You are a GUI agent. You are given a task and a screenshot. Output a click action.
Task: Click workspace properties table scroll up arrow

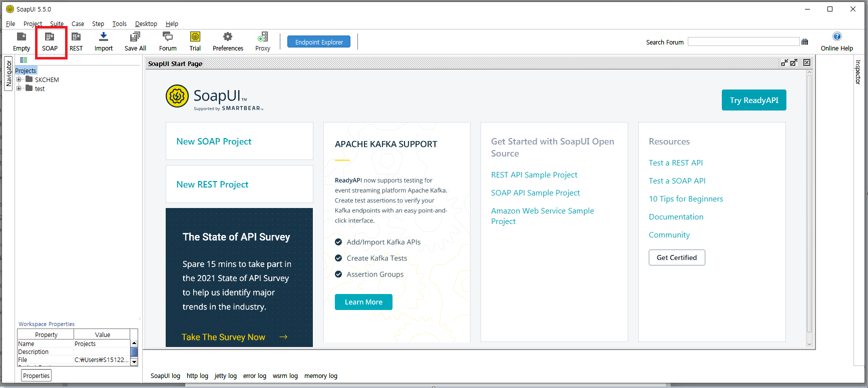(x=134, y=343)
